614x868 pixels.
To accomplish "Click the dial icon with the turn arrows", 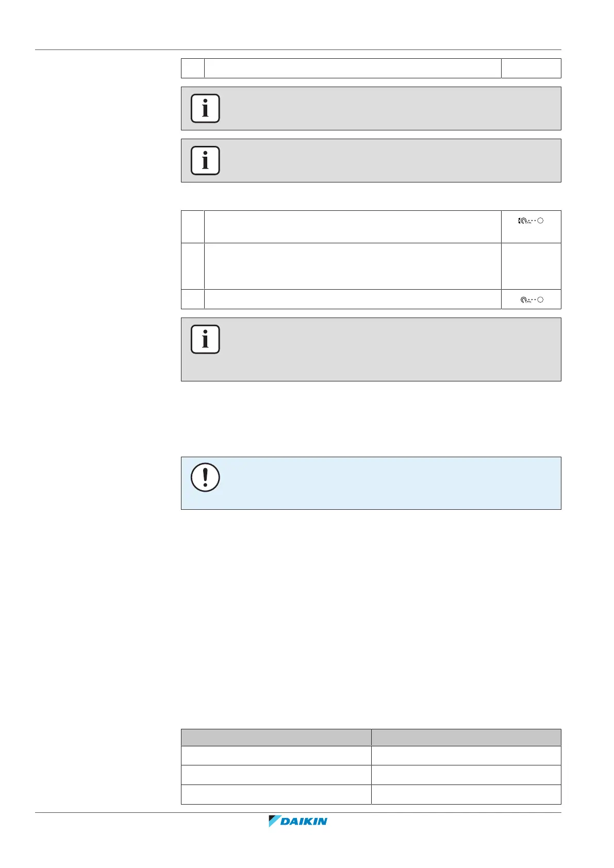I will (530, 221).
